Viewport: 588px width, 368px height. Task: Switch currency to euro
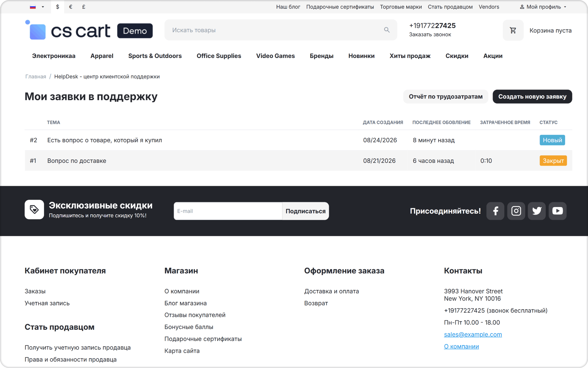coord(71,7)
